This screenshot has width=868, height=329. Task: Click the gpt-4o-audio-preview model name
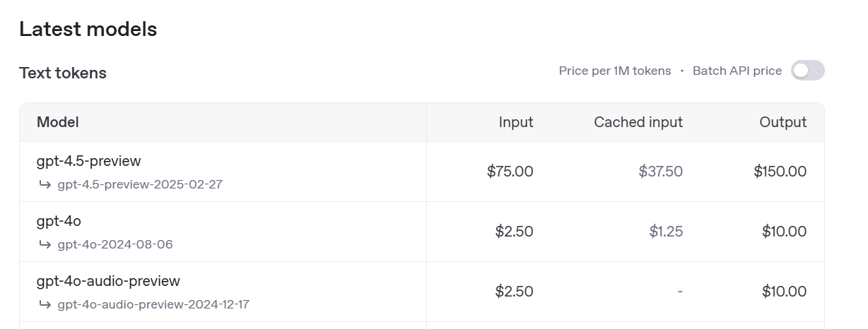(108, 281)
